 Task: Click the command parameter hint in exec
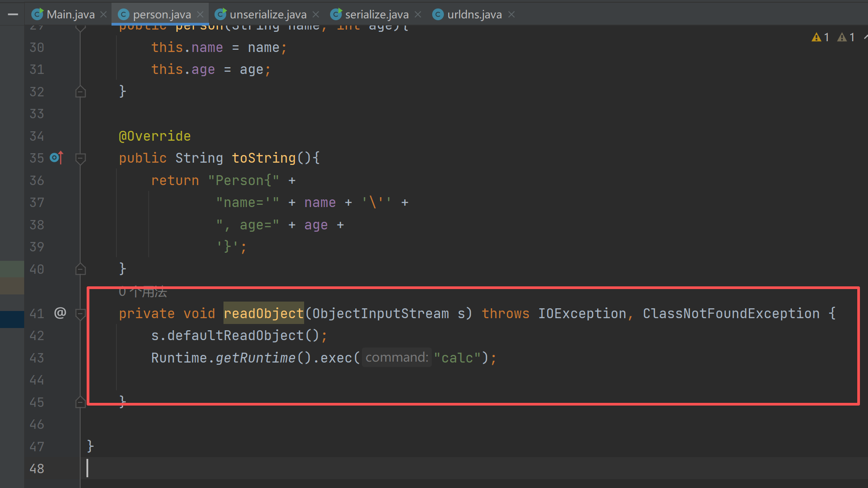coord(396,358)
